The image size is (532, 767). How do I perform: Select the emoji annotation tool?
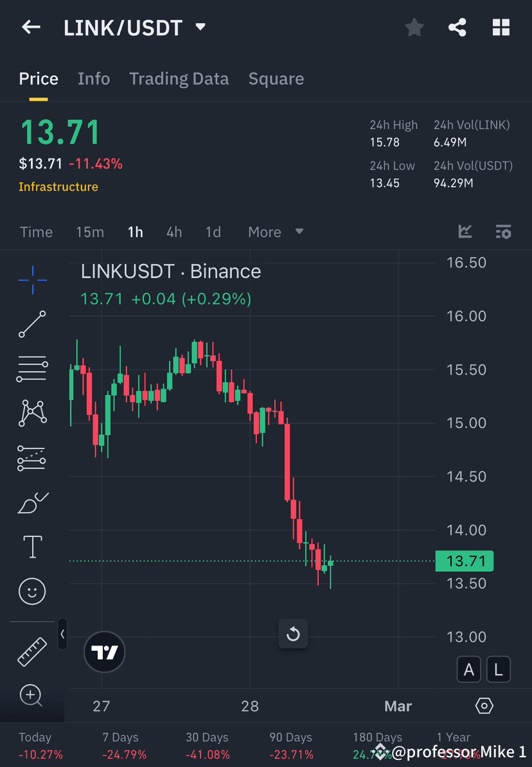pyautogui.click(x=32, y=591)
